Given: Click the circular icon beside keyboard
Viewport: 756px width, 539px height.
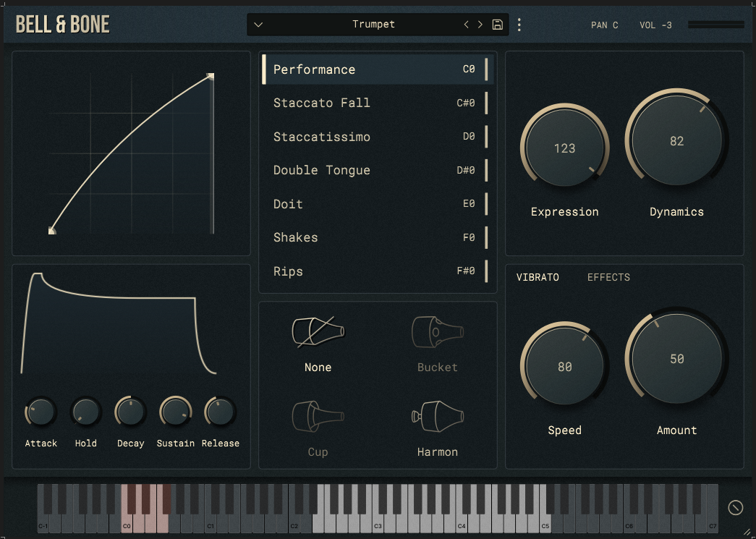Looking at the screenshot, I should (735, 508).
